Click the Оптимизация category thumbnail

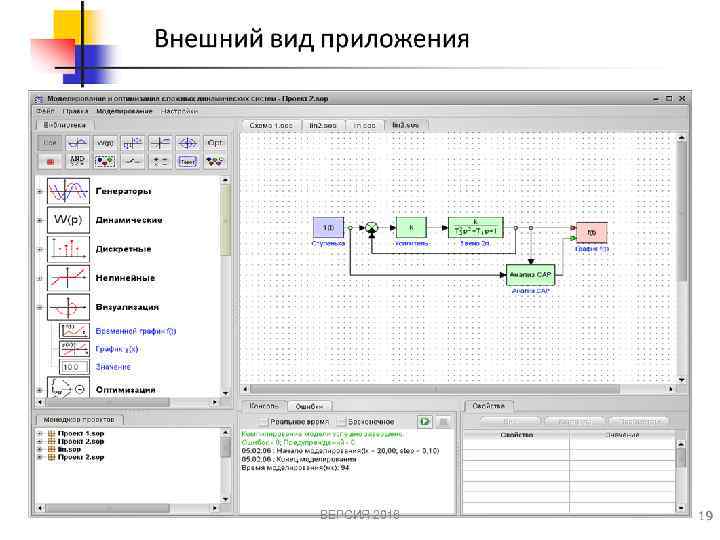(68, 388)
